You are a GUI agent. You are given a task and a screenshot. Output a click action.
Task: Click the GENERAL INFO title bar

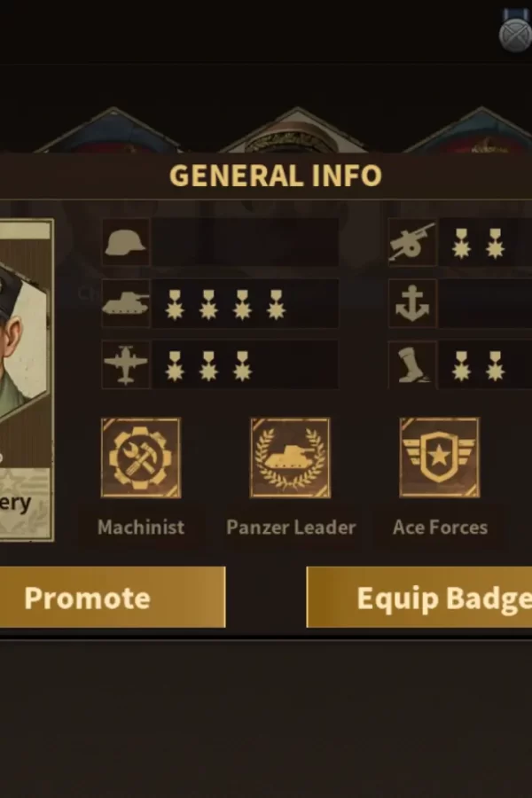pyautogui.click(x=276, y=176)
